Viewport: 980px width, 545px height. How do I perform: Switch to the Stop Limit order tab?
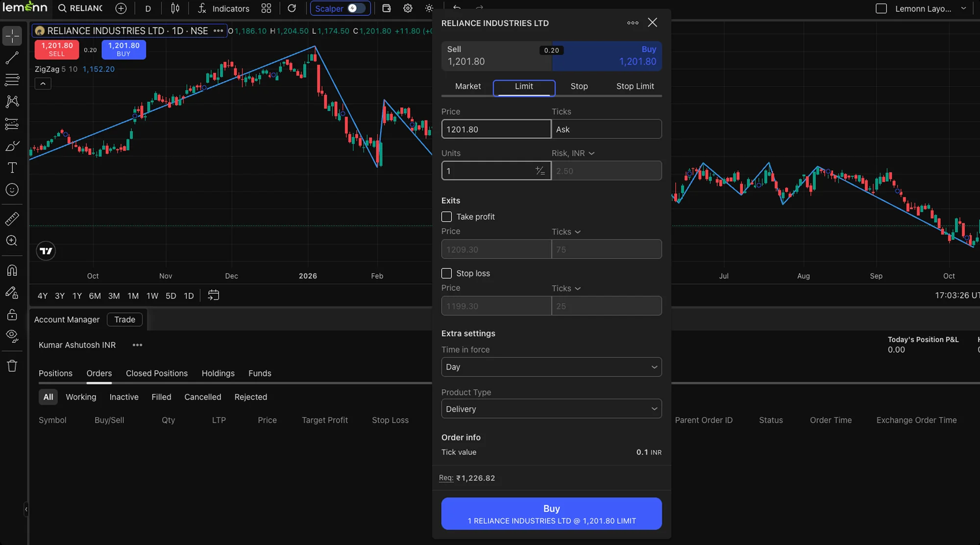635,86
